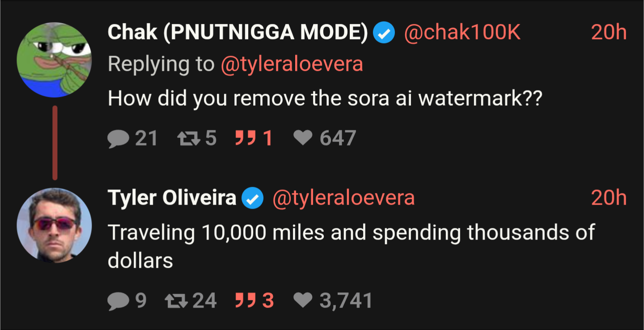Open the @chak100K handle link
The height and width of the screenshot is (330, 644).
(462, 33)
